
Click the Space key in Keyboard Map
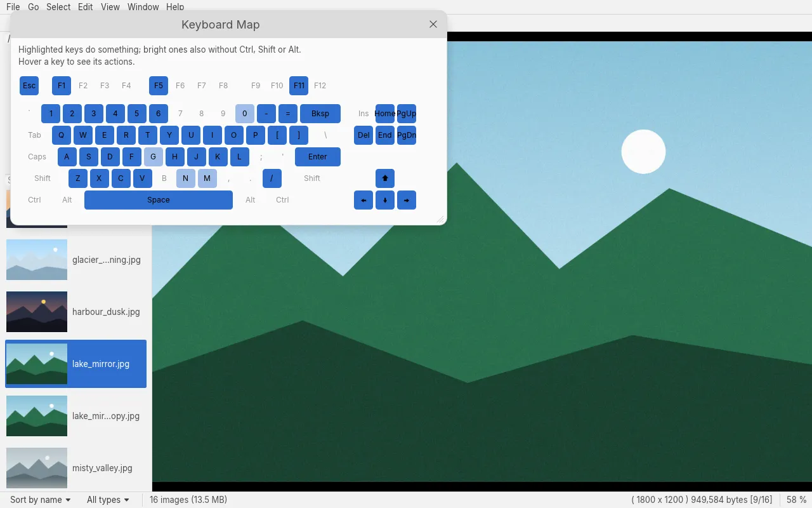click(x=159, y=200)
